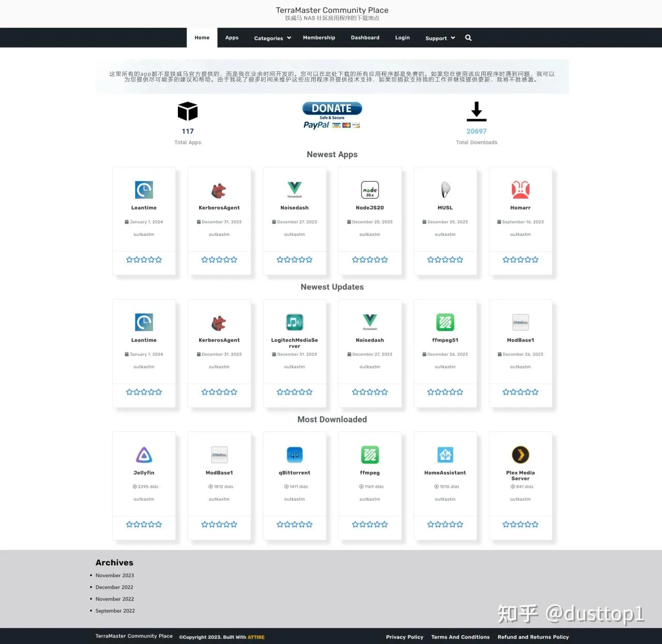662x644 pixels.
Task: Click the ffmpeg51 title text
Action: tap(445, 340)
